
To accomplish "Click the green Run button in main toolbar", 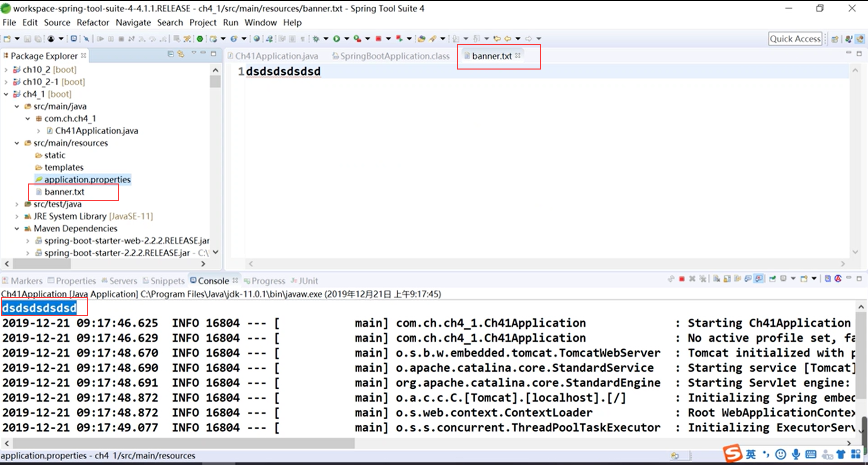I will click(337, 39).
